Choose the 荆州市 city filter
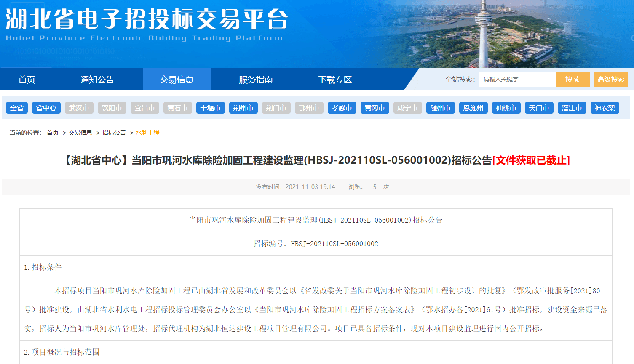634x364 pixels. tap(243, 108)
